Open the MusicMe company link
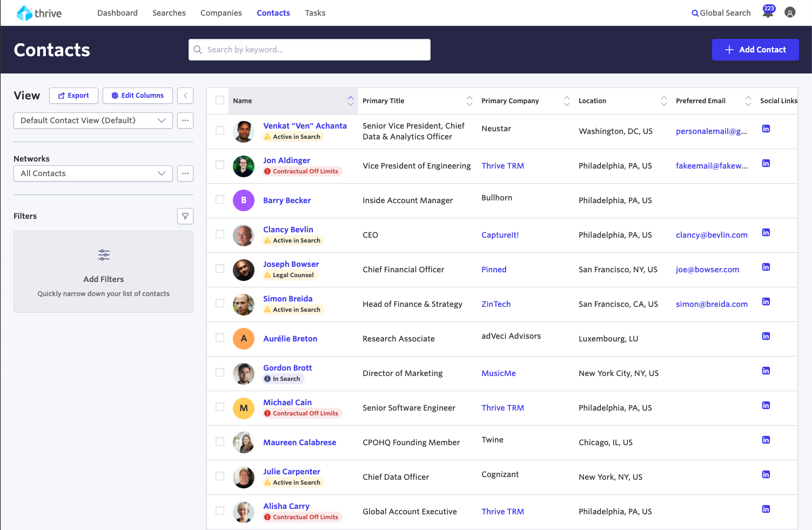The width and height of the screenshot is (812, 530). coord(499,373)
